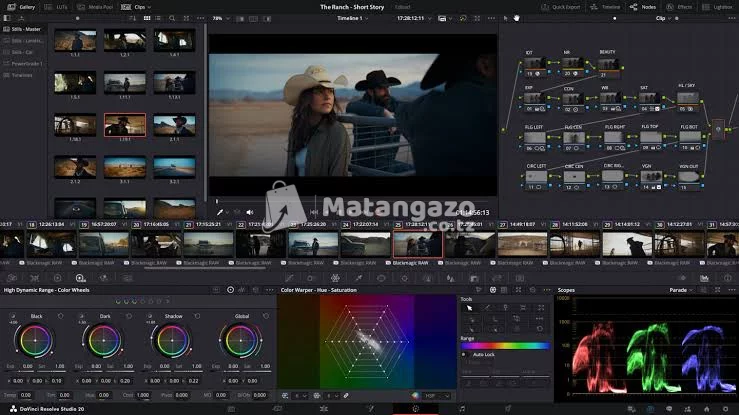Screen dimensions: 739x415
Task: Select Stills - Master album
Action: click(x=23, y=29)
